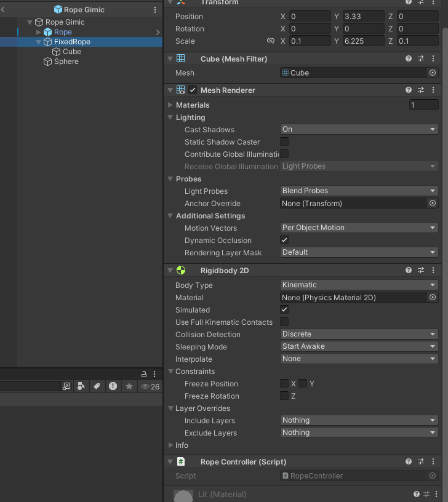Screen dimensions: 448x502
Task: Check Freeze Position Y
Action: (x=303, y=383)
